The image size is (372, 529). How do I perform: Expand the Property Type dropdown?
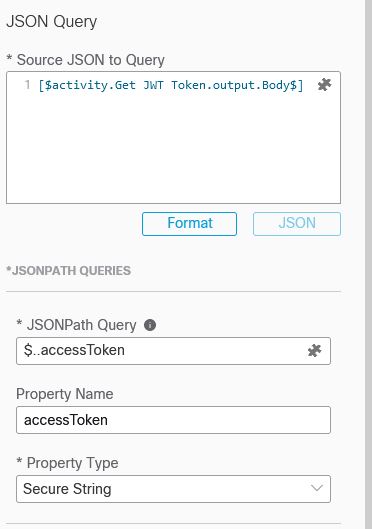tap(173, 489)
